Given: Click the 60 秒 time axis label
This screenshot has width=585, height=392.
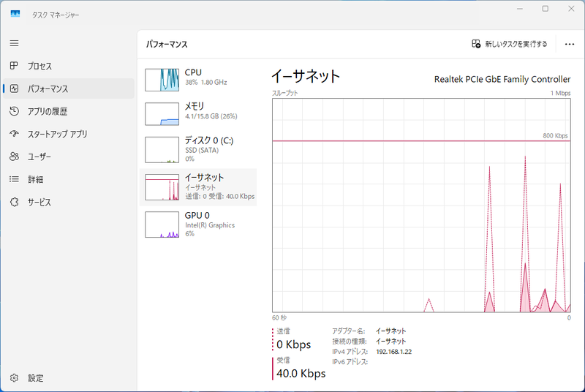Looking at the screenshot, I should pyautogui.click(x=279, y=318).
